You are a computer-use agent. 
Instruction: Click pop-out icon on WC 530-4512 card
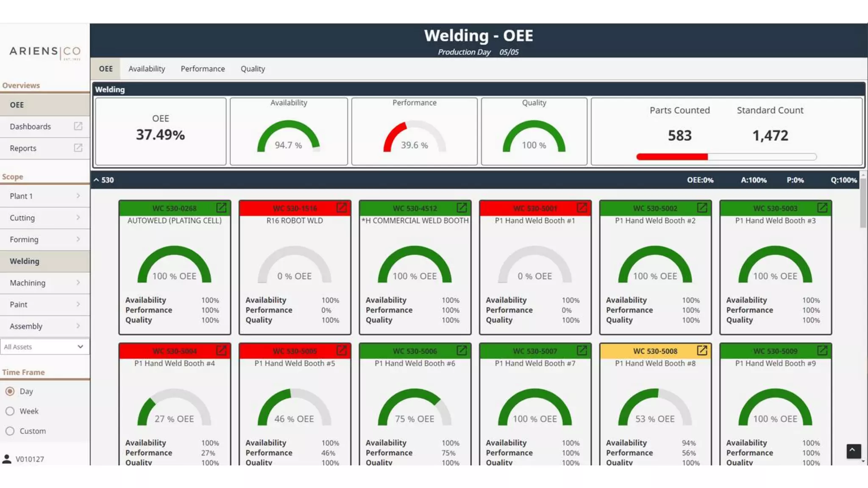(462, 208)
